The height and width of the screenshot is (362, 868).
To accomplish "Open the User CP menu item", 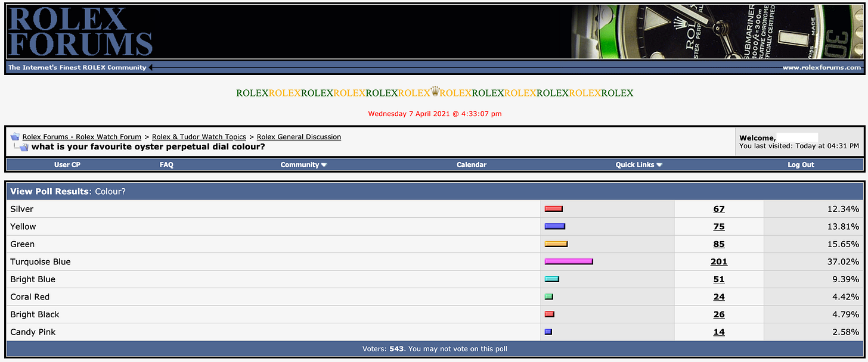I will (x=67, y=165).
